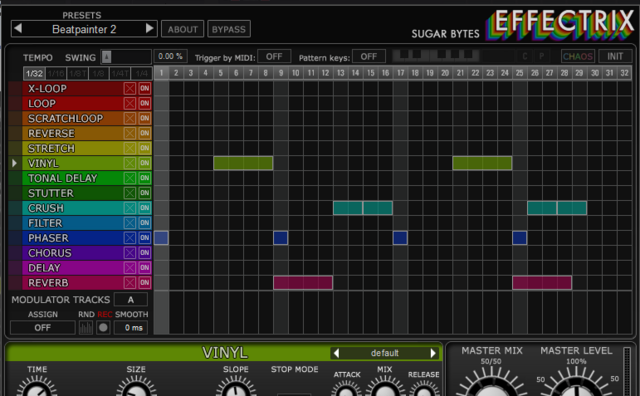
Task: Open the Beatpainter 2 preset list
Action: pos(84,29)
